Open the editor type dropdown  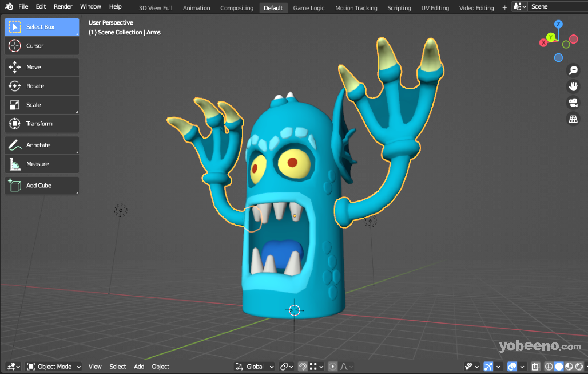(14, 367)
